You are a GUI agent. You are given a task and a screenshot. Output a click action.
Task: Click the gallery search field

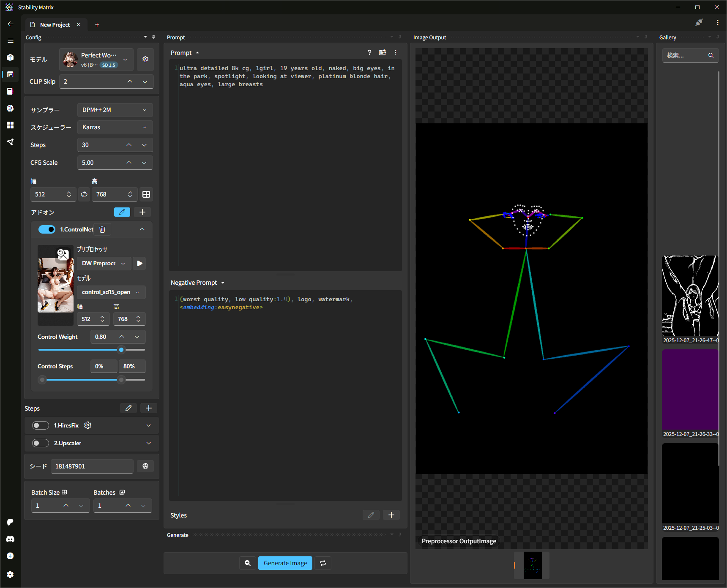pos(685,55)
